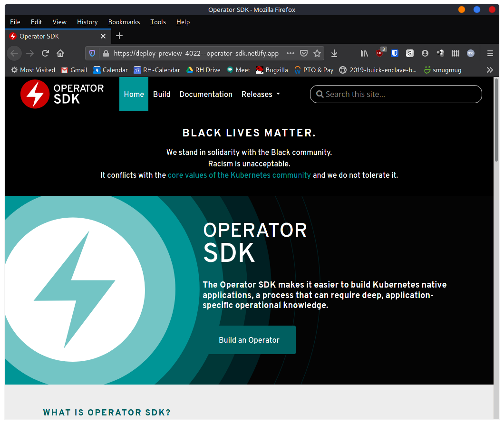Open the Meet bookmark
The width and height of the screenshot is (504, 424).
239,70
